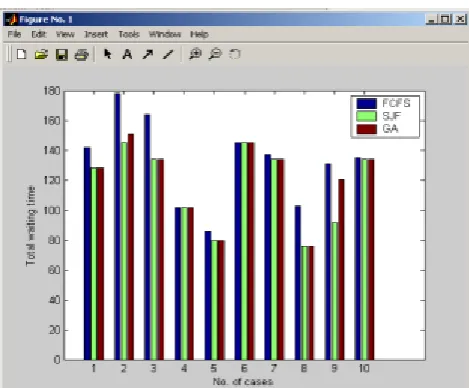The image size is (469, 388).
Task: Select the red GA bar for case 9
Action: [341, 269]
